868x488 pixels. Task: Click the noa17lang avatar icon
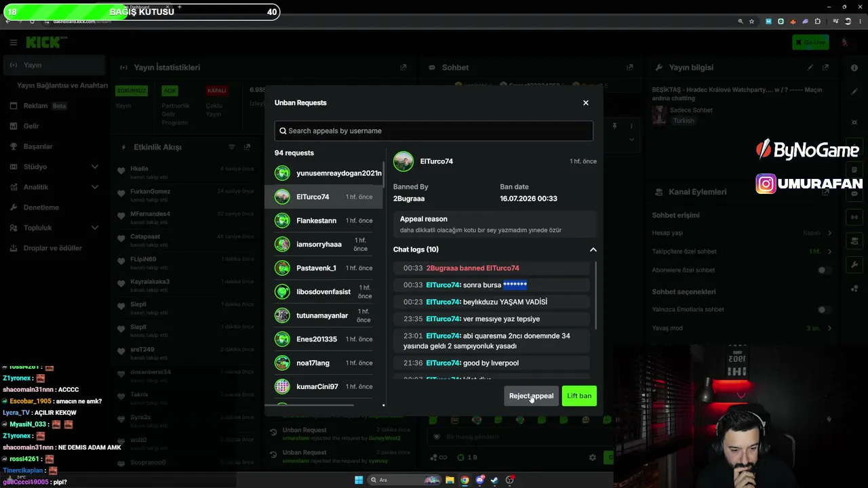pyautogui.click(x=282, y=363)
